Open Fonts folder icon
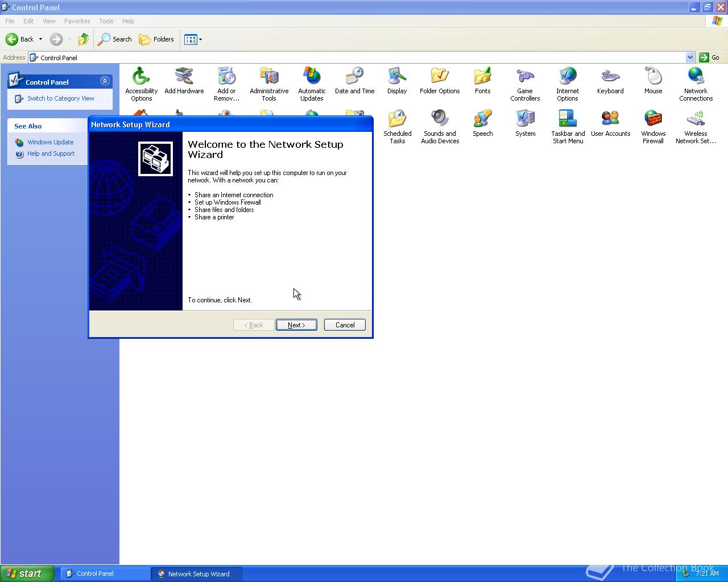Image resolution: width=728 pixels, height=582 pixels. coord(482,81)
